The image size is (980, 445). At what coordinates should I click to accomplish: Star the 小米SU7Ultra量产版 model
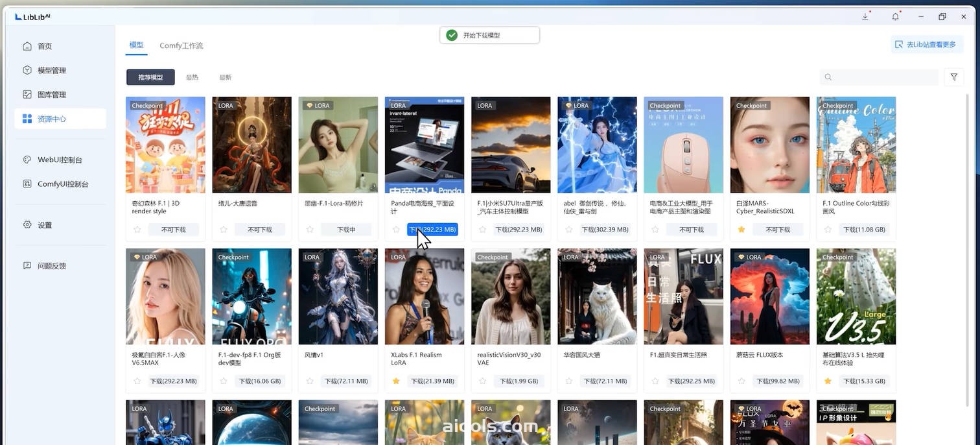point(482,230)
